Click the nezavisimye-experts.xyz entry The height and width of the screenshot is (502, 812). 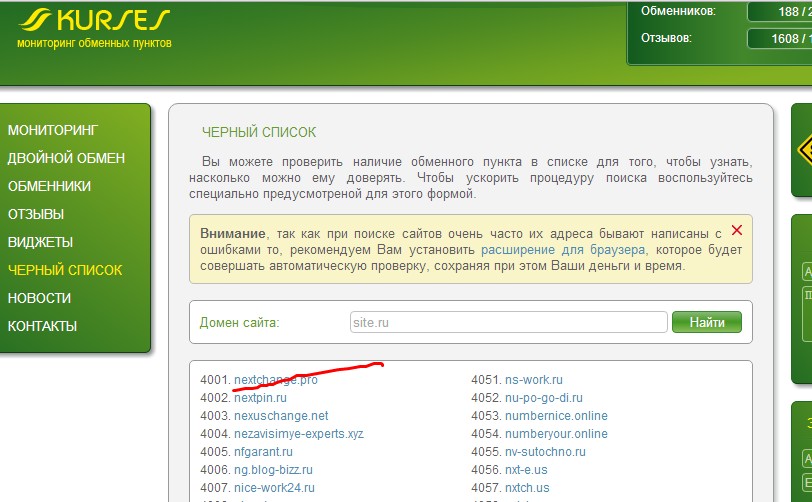click(298, 434)
